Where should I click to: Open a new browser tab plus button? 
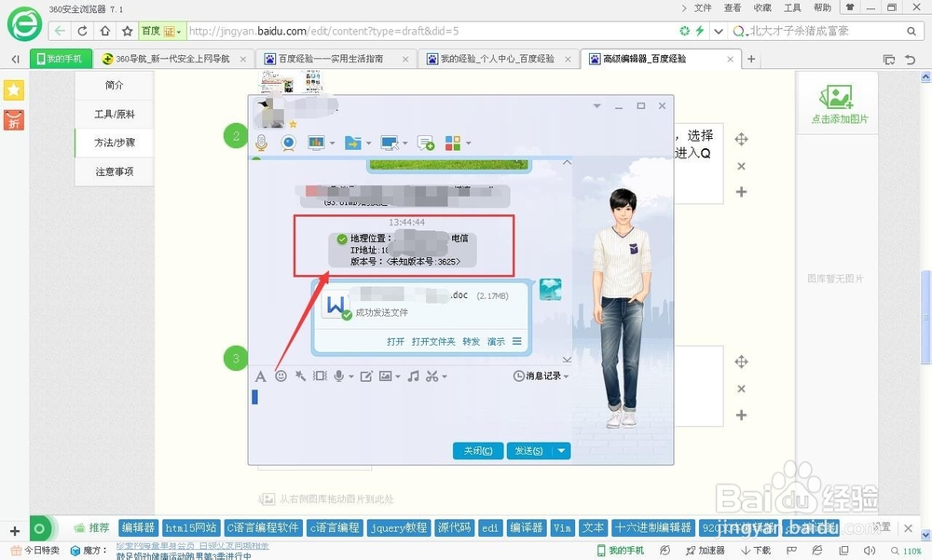click(751, 59)
